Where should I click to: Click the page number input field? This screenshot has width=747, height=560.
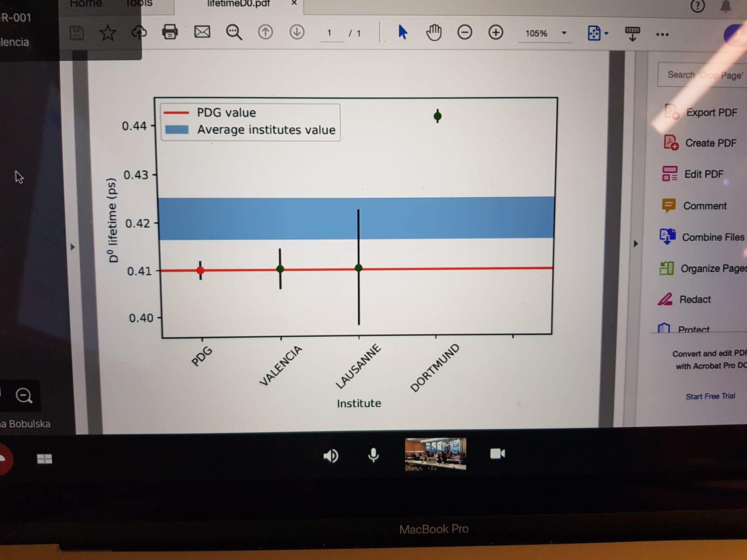point(330,33)
